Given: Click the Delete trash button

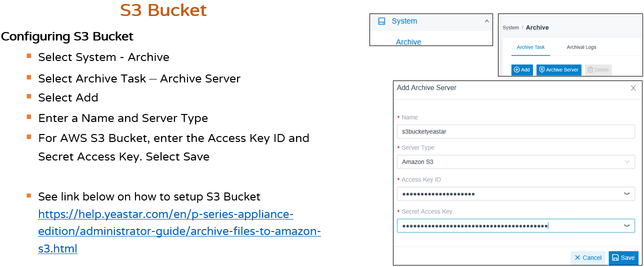Looking at the screenshot, I should 598,70.
